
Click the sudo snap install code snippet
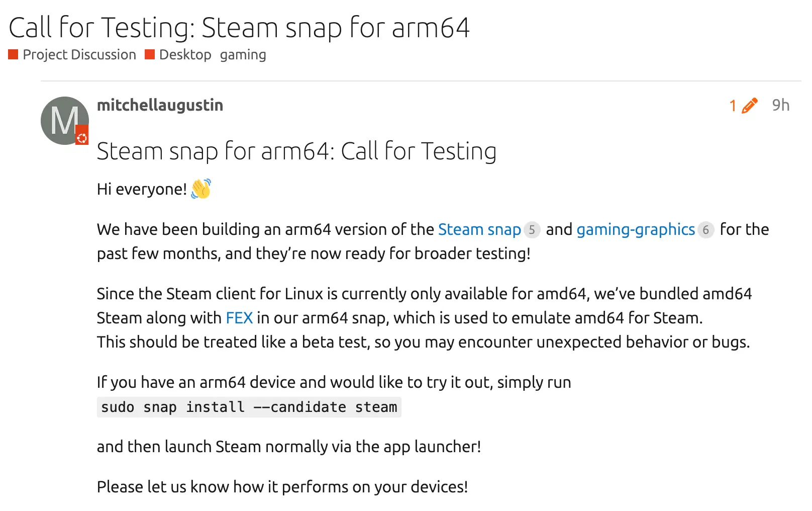249,407
